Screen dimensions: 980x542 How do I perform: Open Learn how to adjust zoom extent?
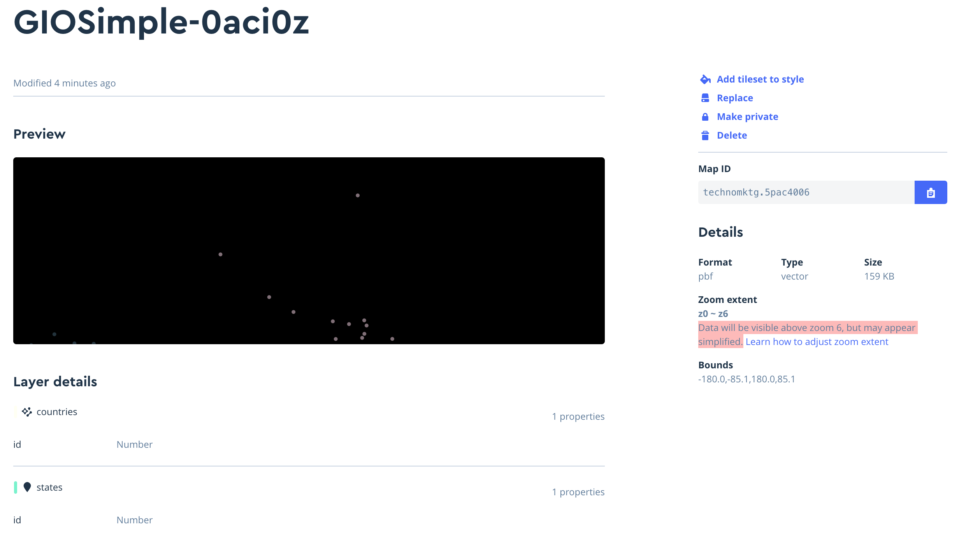click(817, 341)
